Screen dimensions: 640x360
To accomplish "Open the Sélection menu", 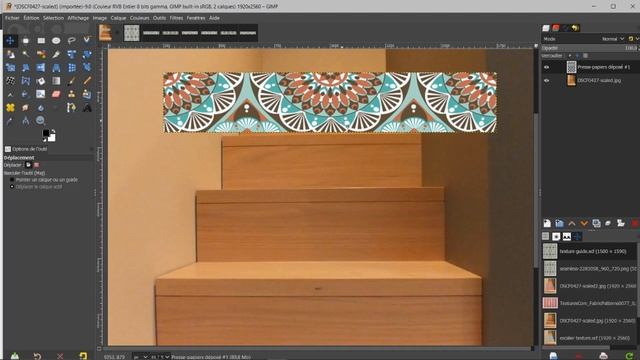I will pos(53,18).
